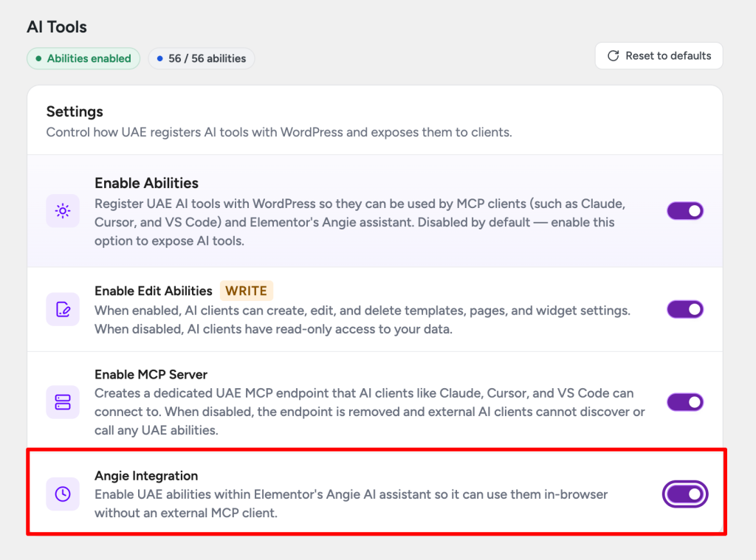Click the AI Tools page heading

pyautogui.click(x=57, y=27)
